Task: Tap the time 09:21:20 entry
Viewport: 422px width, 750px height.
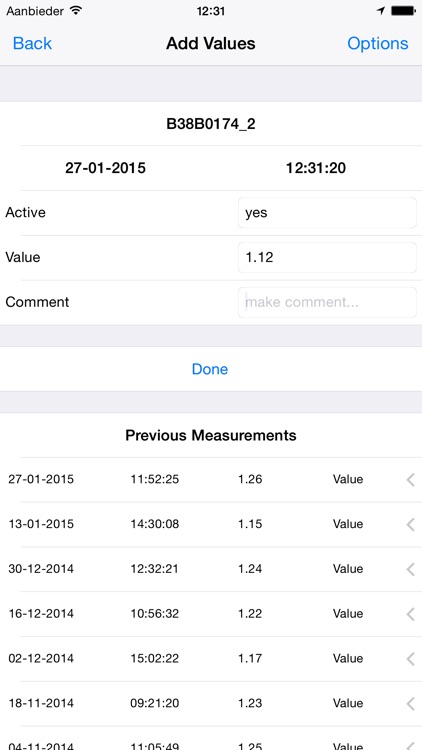Action: click(x=155, y=704)
